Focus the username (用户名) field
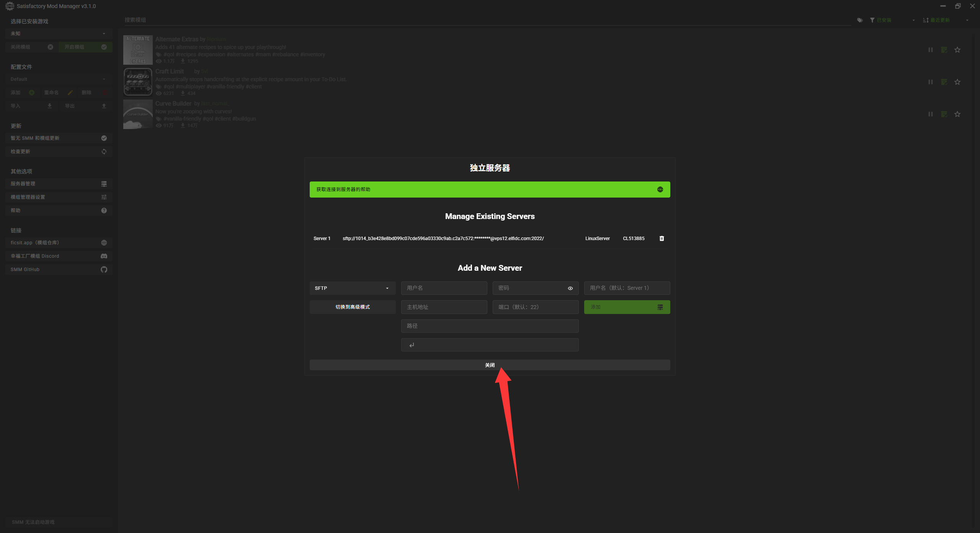Screen dimensions: 980x533 click(x=444, y=288)
